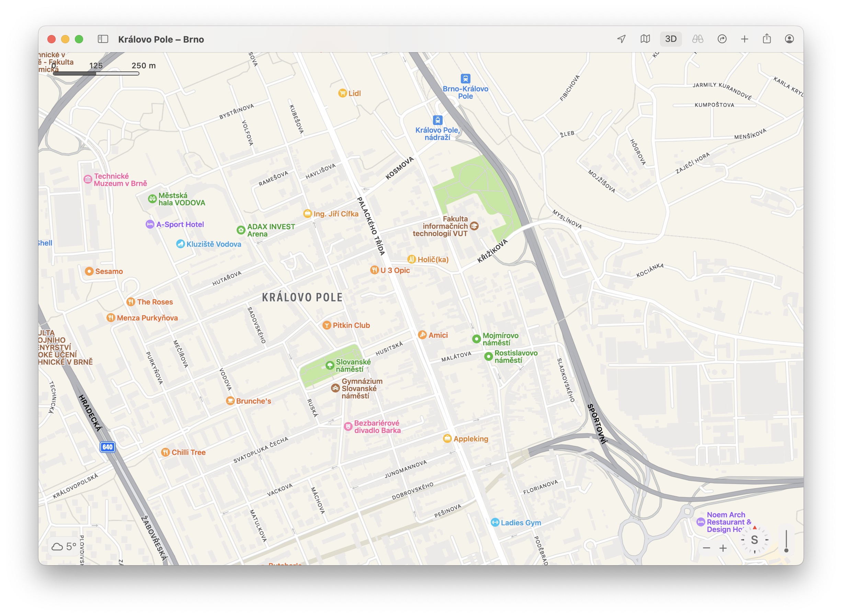Select the Brno-Královo Pole train station icon
The height and width of the screenshot is (616, 842).
(465, 79)
